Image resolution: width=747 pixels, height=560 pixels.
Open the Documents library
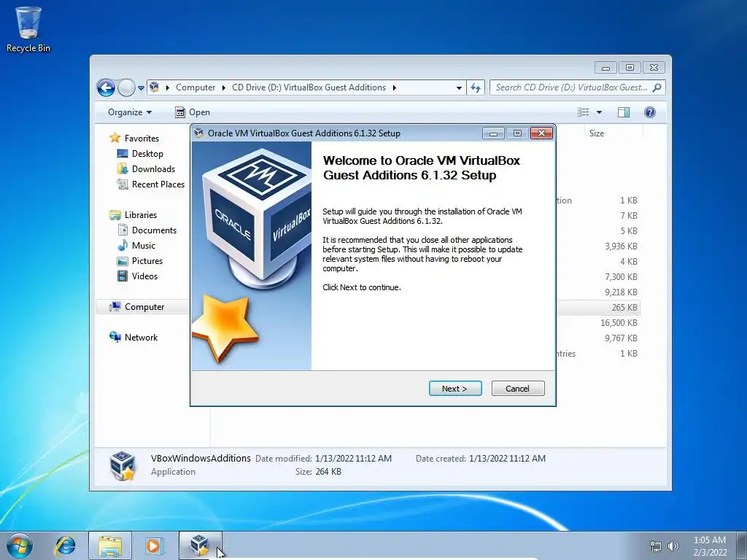tap(154, 230)
